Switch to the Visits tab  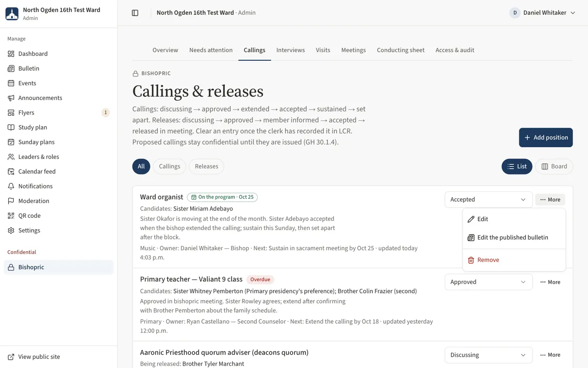click(x=323, y=50)
